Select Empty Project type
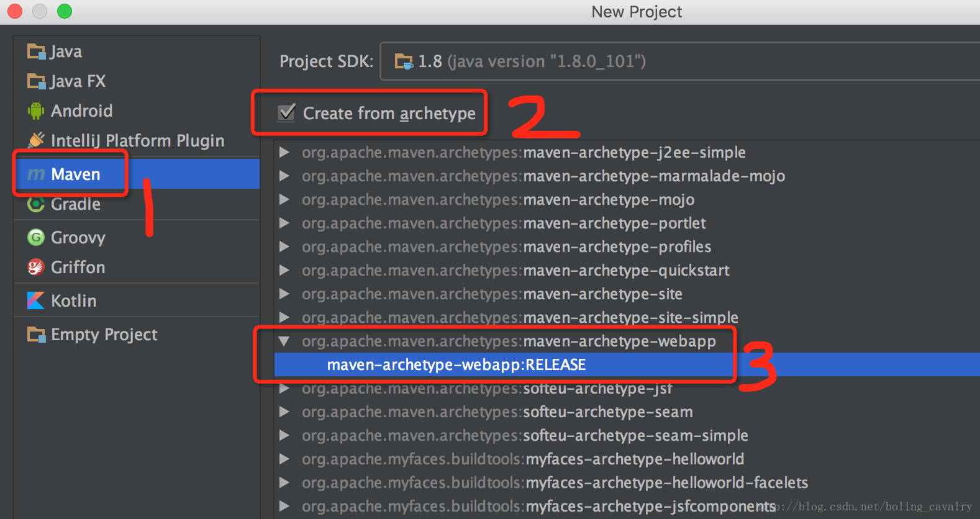980x519 pixels. coord(137,335)
